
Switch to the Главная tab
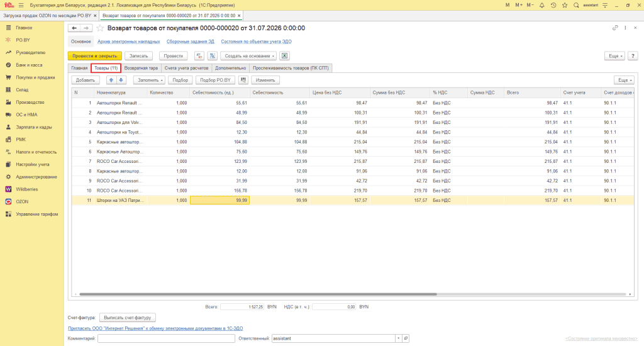point(79,68)
